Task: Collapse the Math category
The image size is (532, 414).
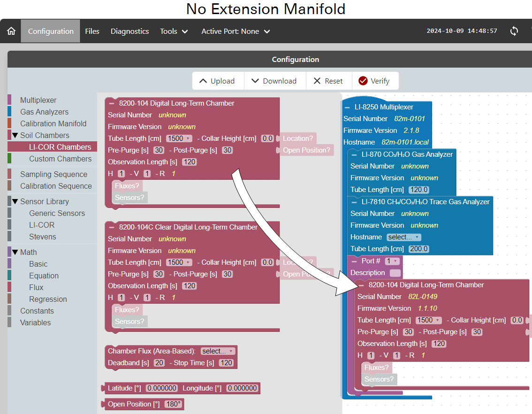Action: coord(15,253)
